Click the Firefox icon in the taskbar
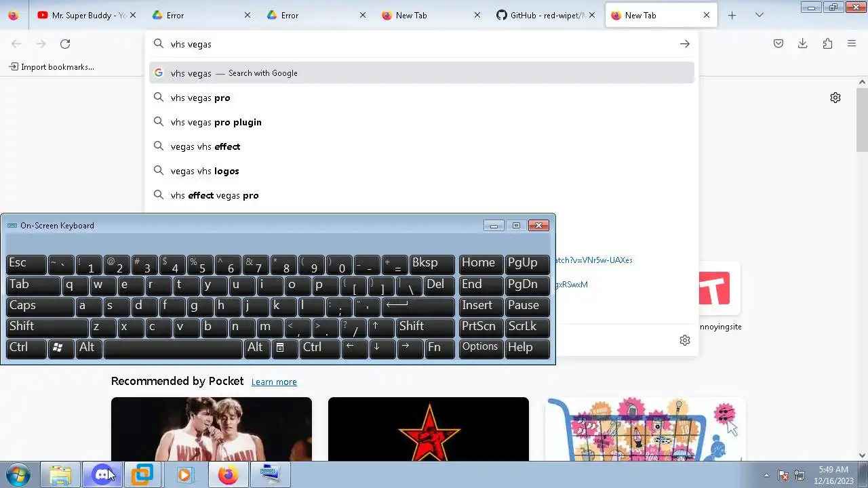 click(x=228, y=475)
